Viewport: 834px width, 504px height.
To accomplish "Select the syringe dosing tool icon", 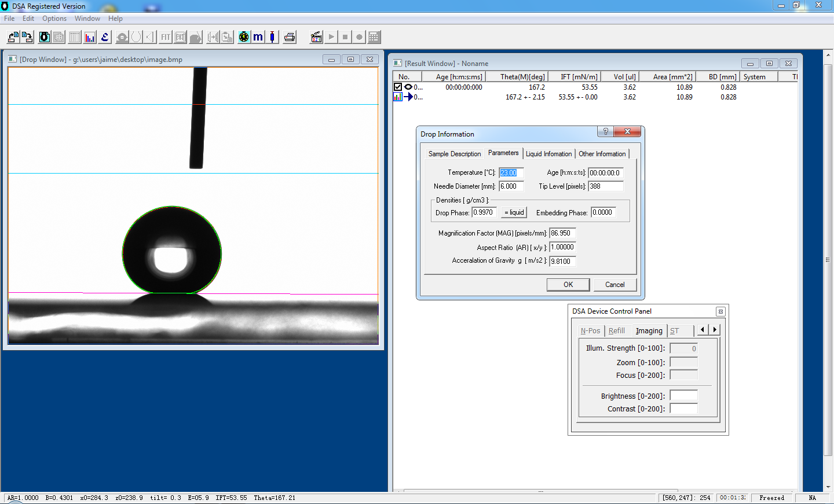I will point(272,36).
